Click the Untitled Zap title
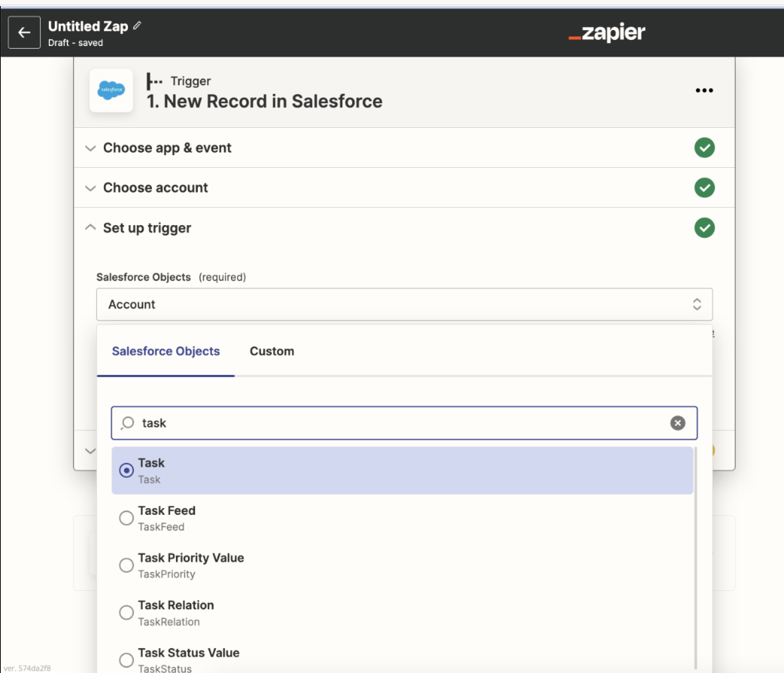Screen dimensions: 784x673 pos(88,26)
